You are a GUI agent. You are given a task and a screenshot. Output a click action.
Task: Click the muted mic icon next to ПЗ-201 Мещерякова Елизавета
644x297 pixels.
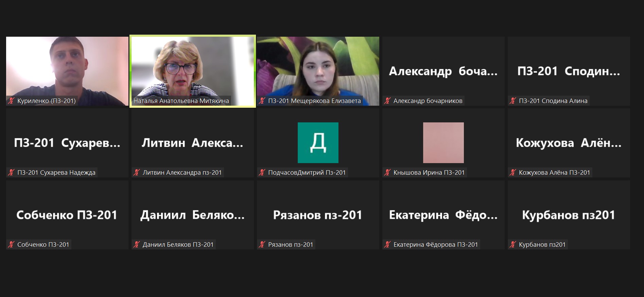(x=262, y=101)
